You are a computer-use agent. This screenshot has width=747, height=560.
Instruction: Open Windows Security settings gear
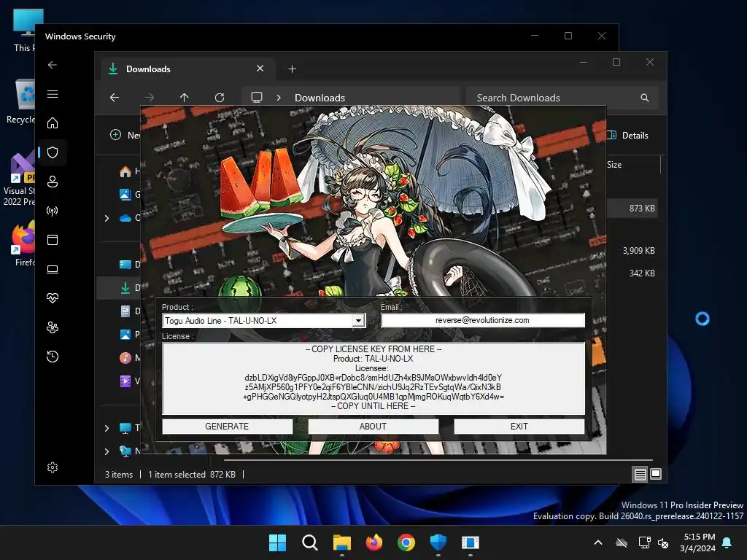coord(53,467)
